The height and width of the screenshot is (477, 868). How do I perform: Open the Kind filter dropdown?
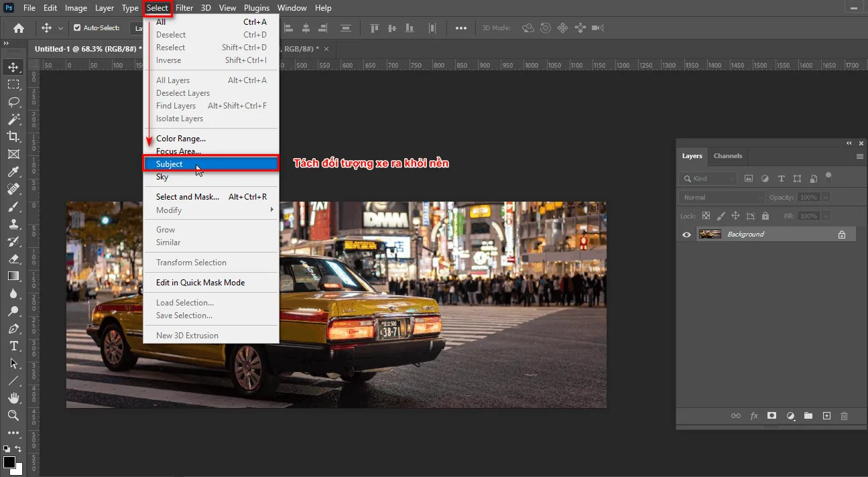pos(707,178)
